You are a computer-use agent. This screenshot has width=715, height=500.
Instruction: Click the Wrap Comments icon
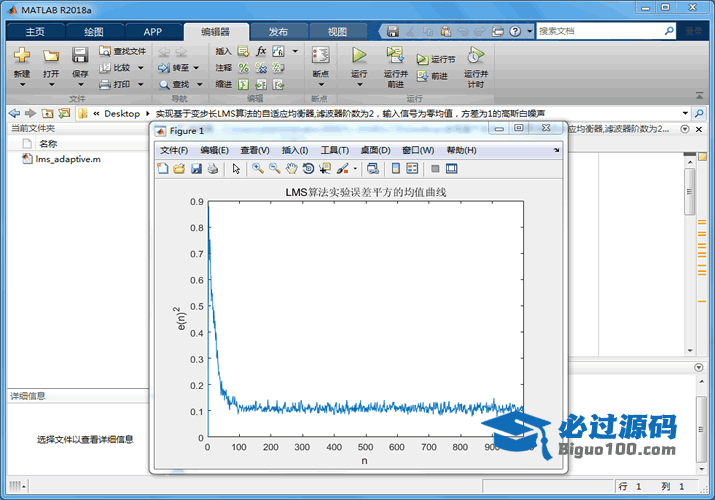coord(278,68)
